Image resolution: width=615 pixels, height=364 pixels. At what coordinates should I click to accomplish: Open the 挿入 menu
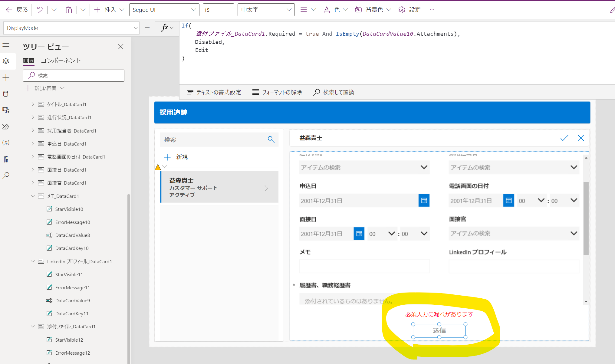click(110, 10)
